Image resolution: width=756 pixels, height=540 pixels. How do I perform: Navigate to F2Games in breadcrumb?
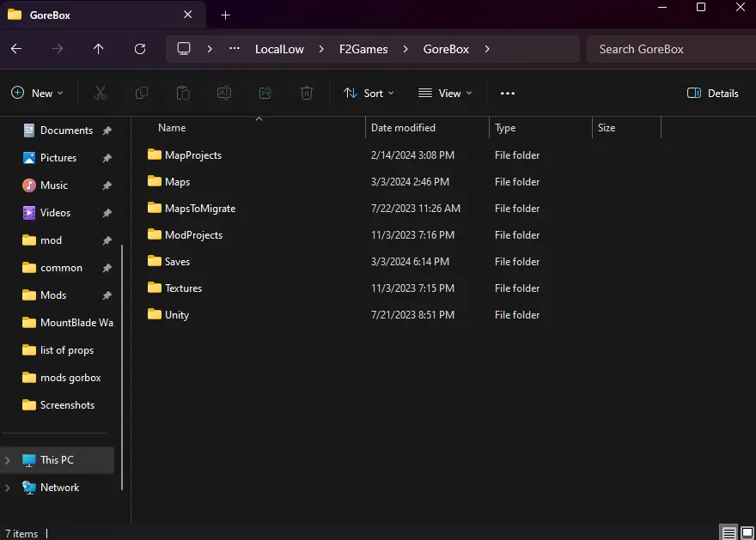(x=363, y=49)
